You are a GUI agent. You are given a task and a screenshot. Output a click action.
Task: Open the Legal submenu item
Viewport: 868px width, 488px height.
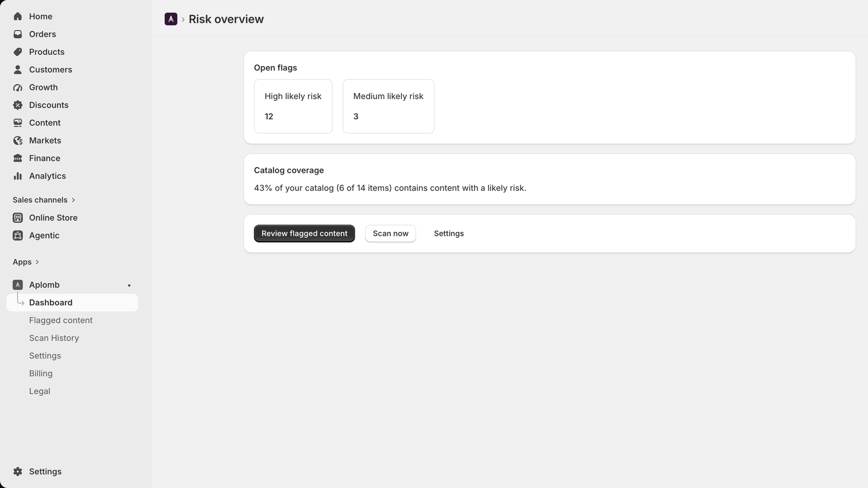pos(40,391)
